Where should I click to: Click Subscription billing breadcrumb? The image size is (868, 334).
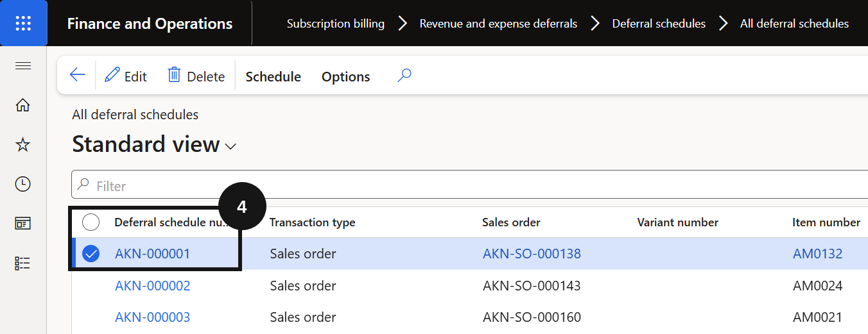tap(336, 24)
